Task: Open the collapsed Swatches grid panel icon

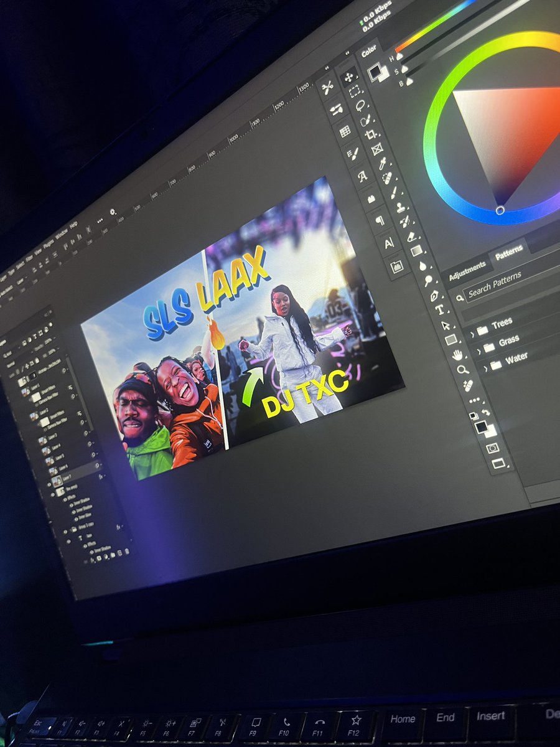Action: point(345,131)
